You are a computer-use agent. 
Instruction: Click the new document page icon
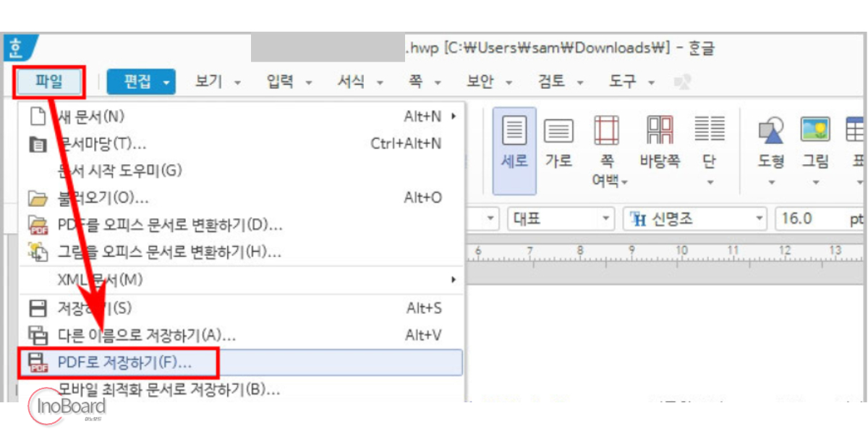tap(38, 116)
